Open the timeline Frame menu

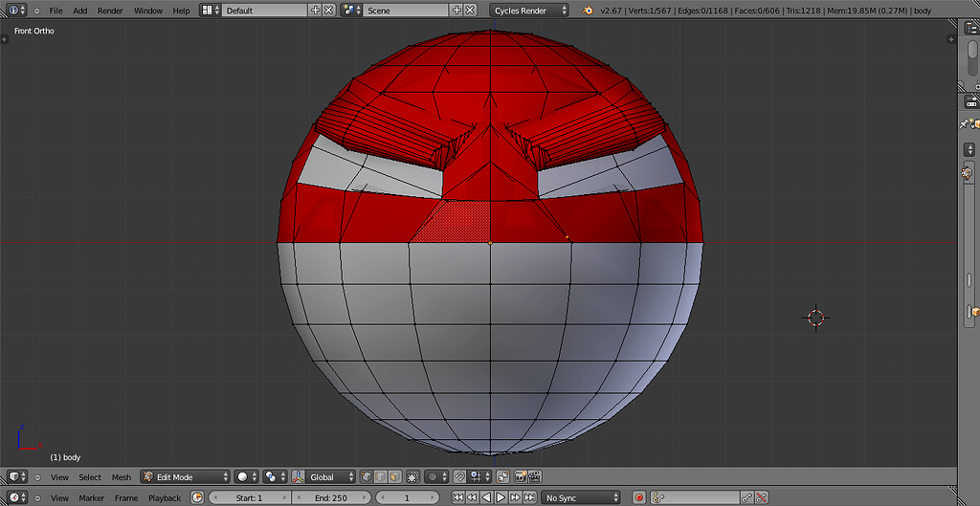point(126,498)
